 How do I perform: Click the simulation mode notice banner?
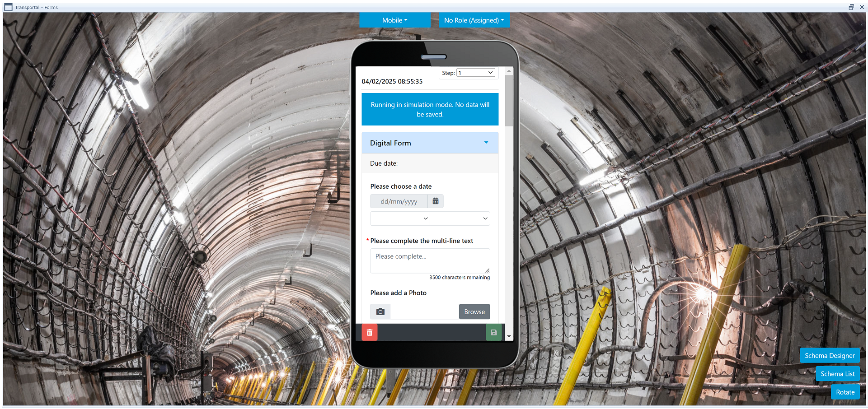point(430,109)
